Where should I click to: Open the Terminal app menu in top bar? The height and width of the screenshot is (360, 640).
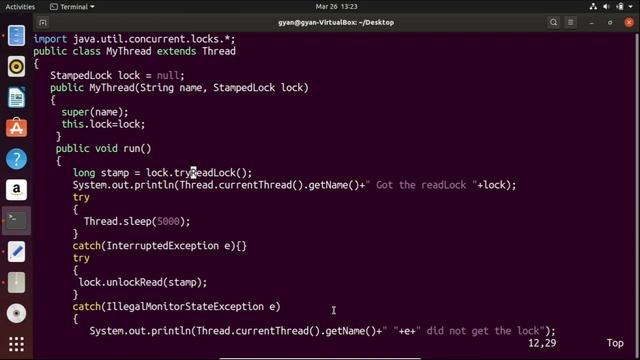point(72,7)
